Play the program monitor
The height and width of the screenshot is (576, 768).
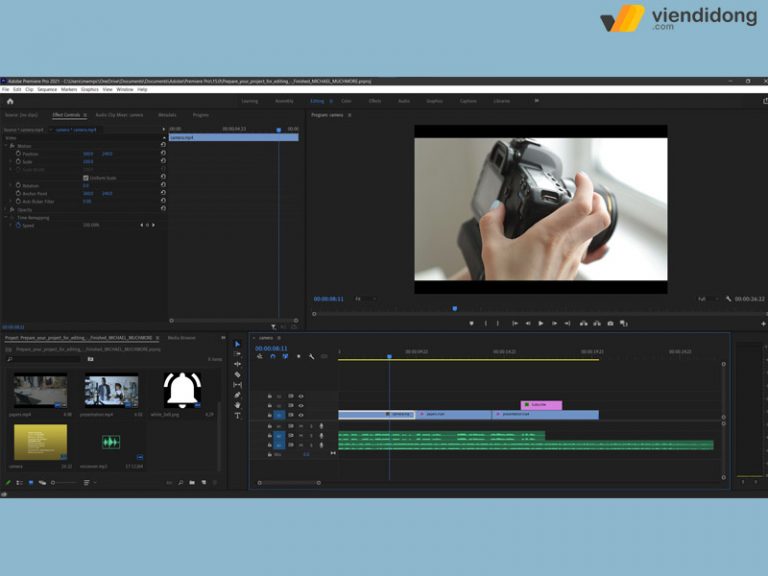click(541, 323)
